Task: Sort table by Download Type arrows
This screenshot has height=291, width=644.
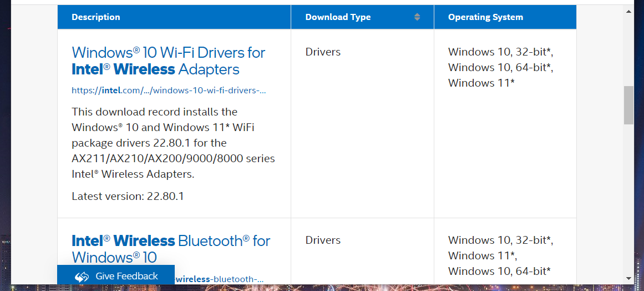Action: pyautogui.click(x=417, y=17)
